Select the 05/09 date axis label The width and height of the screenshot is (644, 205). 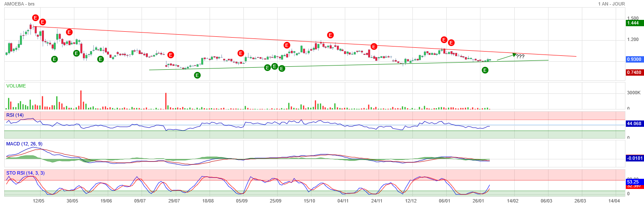[242, 201]
